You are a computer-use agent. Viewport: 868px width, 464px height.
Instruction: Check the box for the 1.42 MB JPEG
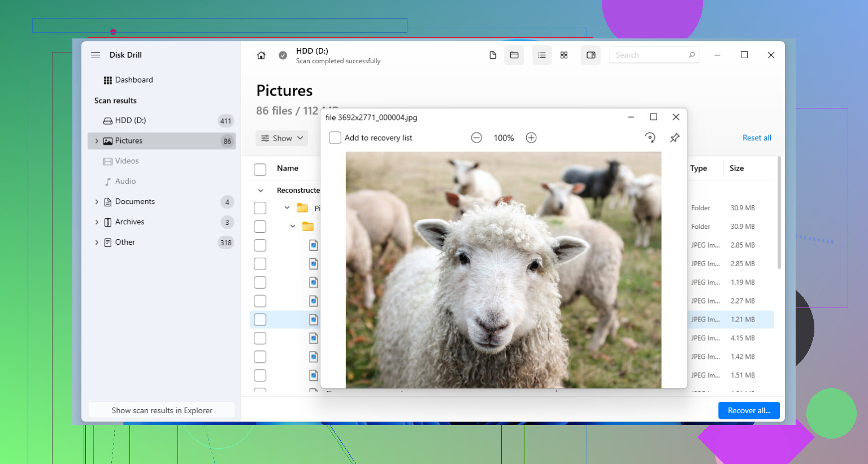(x=260, y=357)
